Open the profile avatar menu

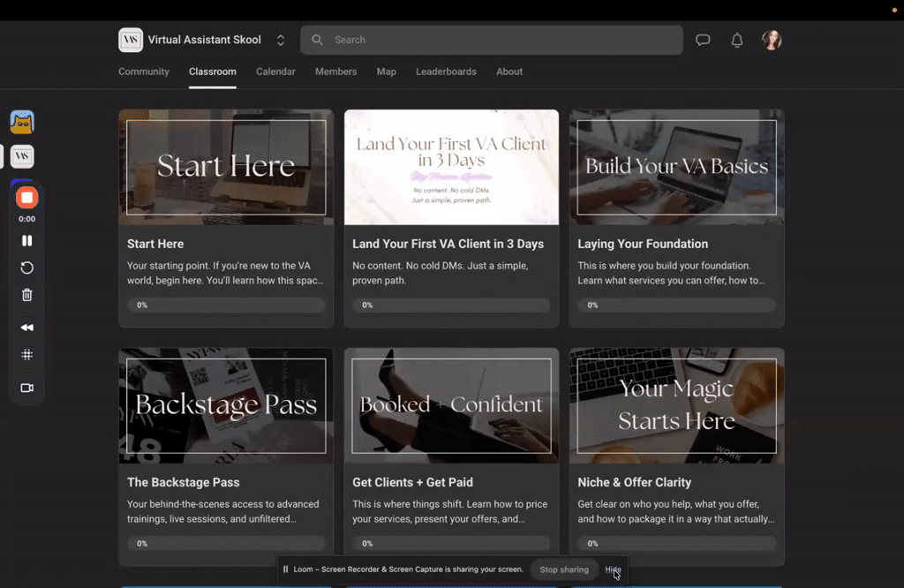click(772, 40)
